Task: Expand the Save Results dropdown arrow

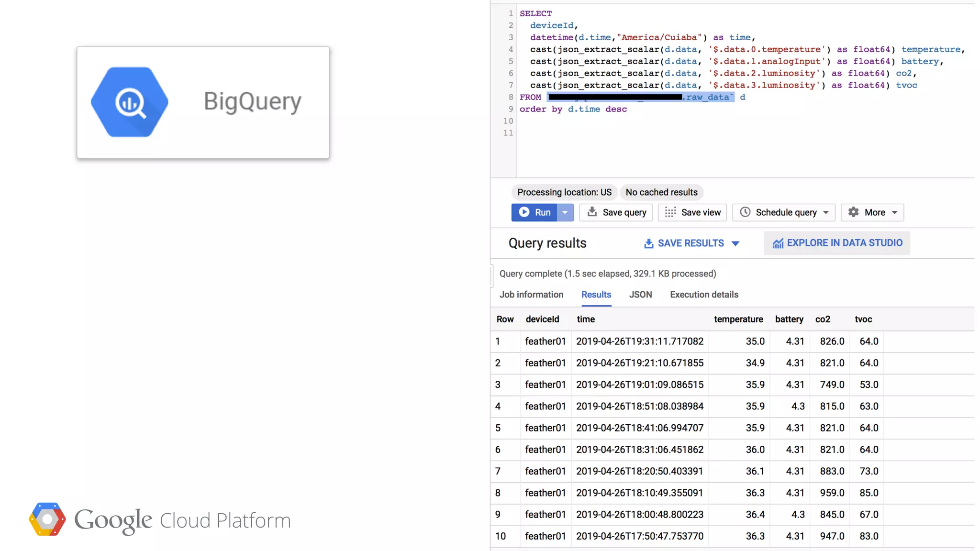Action: point(735,243)
